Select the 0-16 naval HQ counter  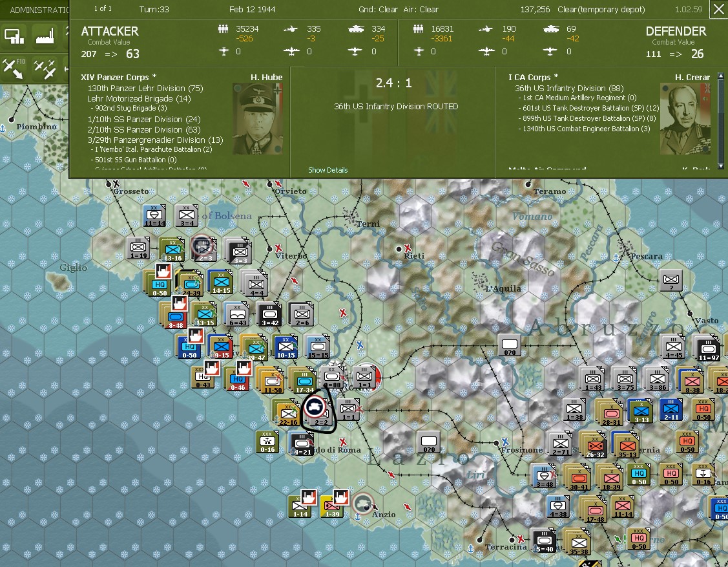pyautogui.click(x=267, y=442)
